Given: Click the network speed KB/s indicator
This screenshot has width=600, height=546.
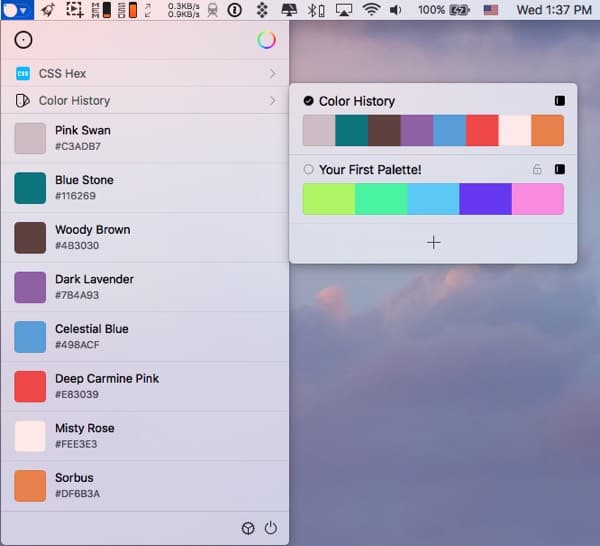Looking at the screenshot, I should click(184, 10).
